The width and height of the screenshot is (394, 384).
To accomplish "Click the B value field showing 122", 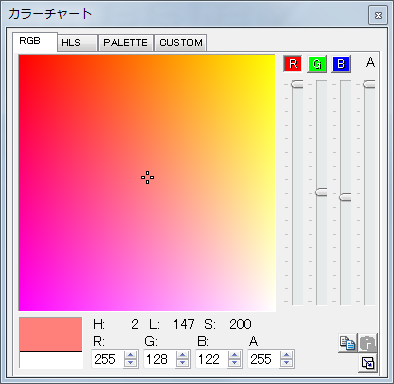I will coord(211,359).
